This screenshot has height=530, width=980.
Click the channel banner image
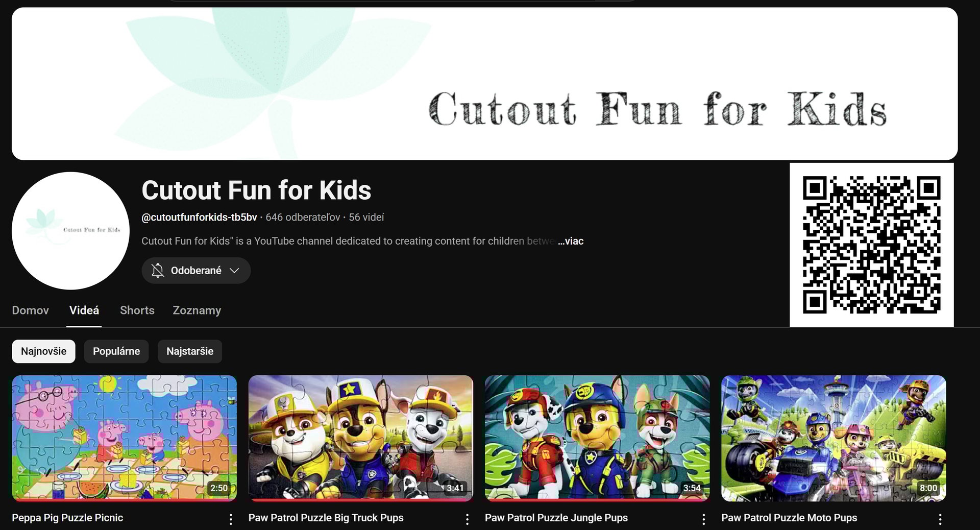pos(484,84)
